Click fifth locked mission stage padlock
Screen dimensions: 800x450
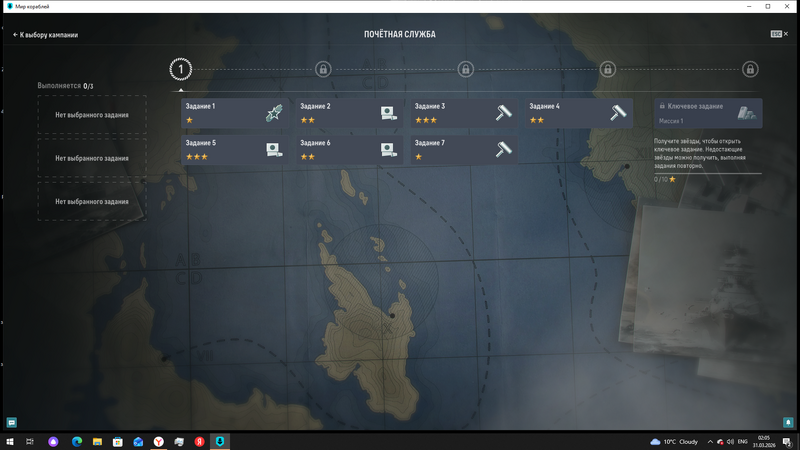point(750,69)
